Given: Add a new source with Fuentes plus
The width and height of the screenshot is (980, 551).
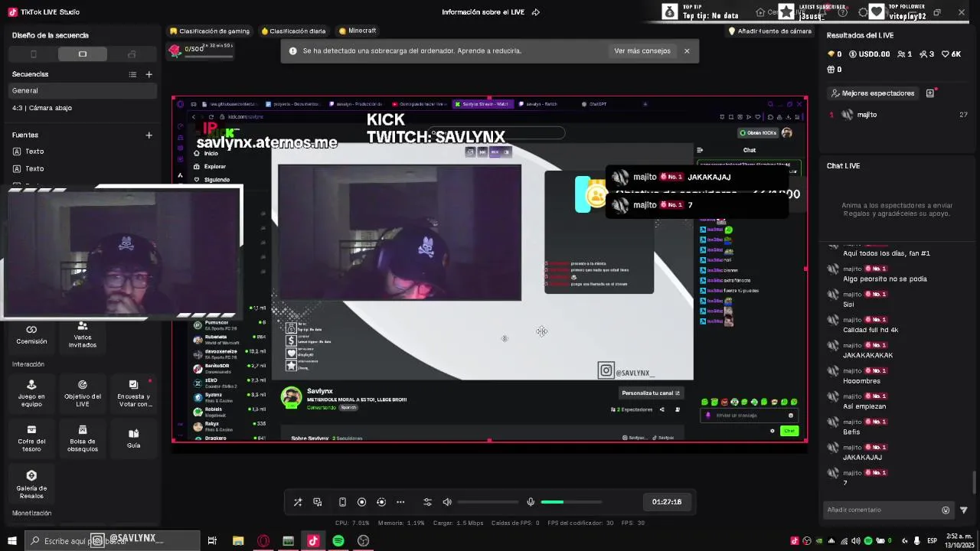Looking at the screenshot, I should pyautogui.click(x=149, y=135).
